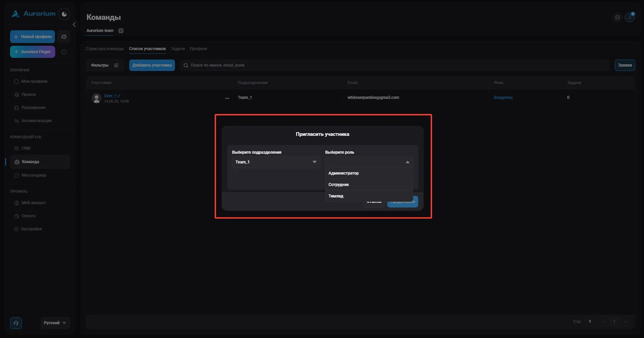
Task: Switch to the Структура команды tab
Action: [x=105, y=49]
